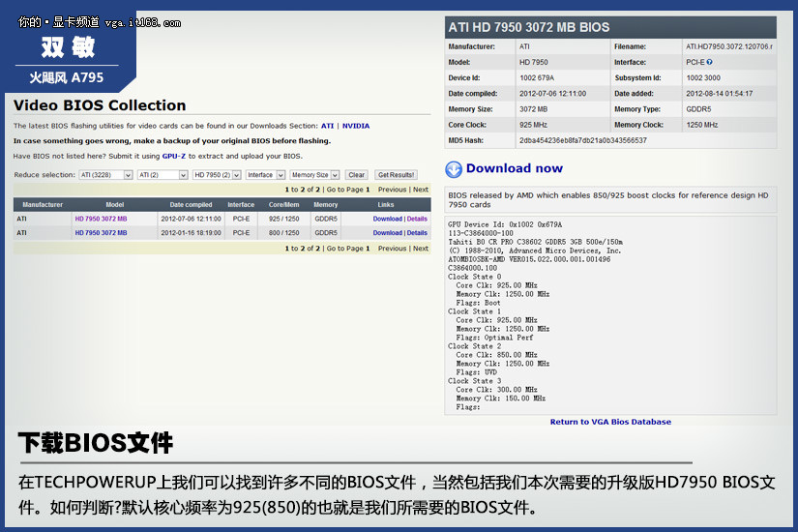Viewport: 798px width, 532px height.
Task: Click the Get Results! button
Action: pos(396,175)
